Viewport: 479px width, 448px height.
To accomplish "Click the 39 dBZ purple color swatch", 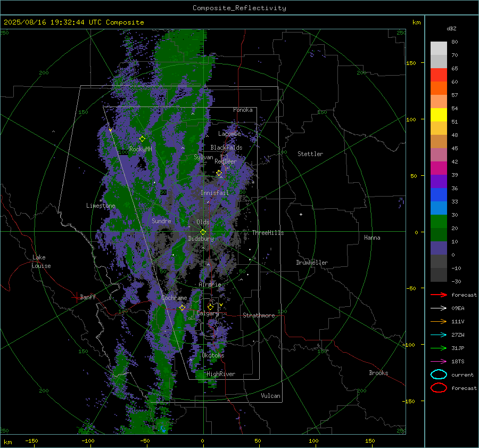I will (439, 181).
